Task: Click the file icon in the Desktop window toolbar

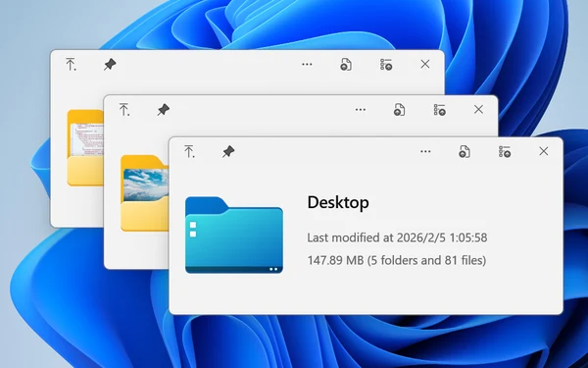Action: [x=465, y=152]
